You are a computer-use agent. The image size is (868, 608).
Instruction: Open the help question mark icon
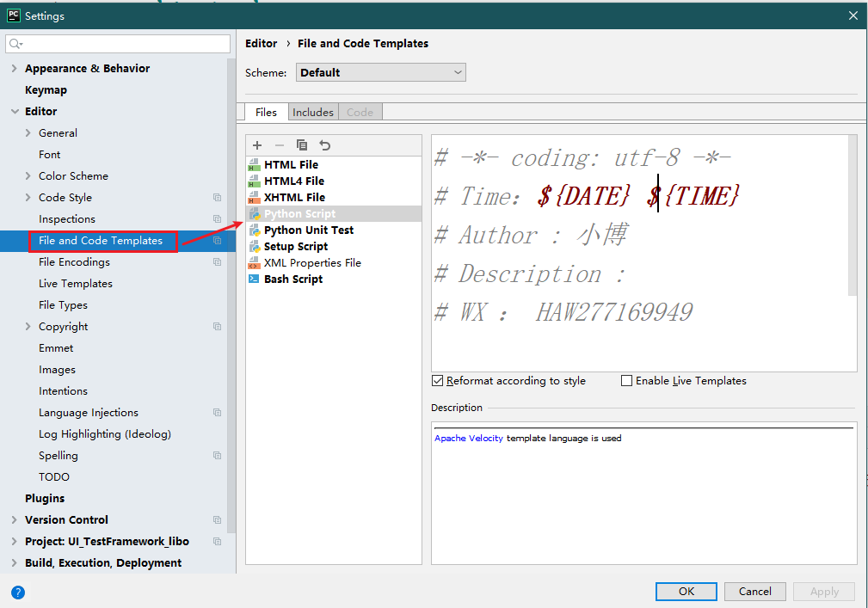[18, 592]
